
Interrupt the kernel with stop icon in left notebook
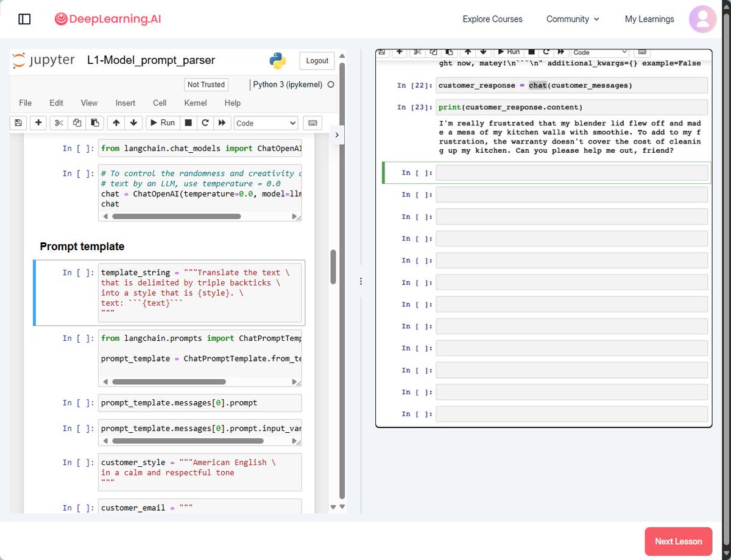coord(188,123)
